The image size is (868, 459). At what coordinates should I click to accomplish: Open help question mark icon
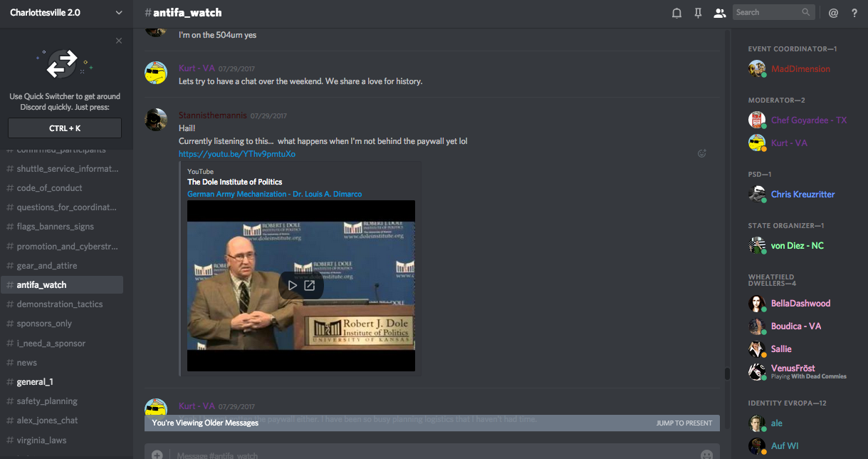click(x=854, y=13)
